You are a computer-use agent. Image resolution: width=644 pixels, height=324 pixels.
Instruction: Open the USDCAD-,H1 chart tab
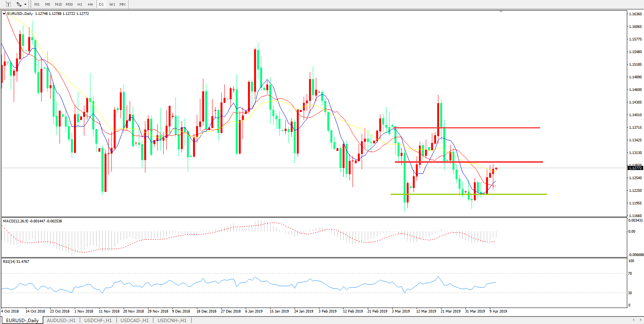pyautogui.click(x=135, y=320)
